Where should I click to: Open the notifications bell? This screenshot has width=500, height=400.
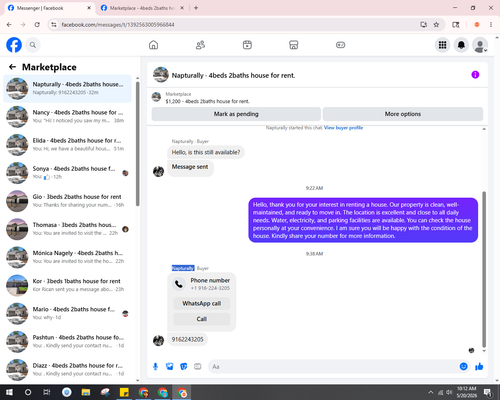click(x=461, y=45)
